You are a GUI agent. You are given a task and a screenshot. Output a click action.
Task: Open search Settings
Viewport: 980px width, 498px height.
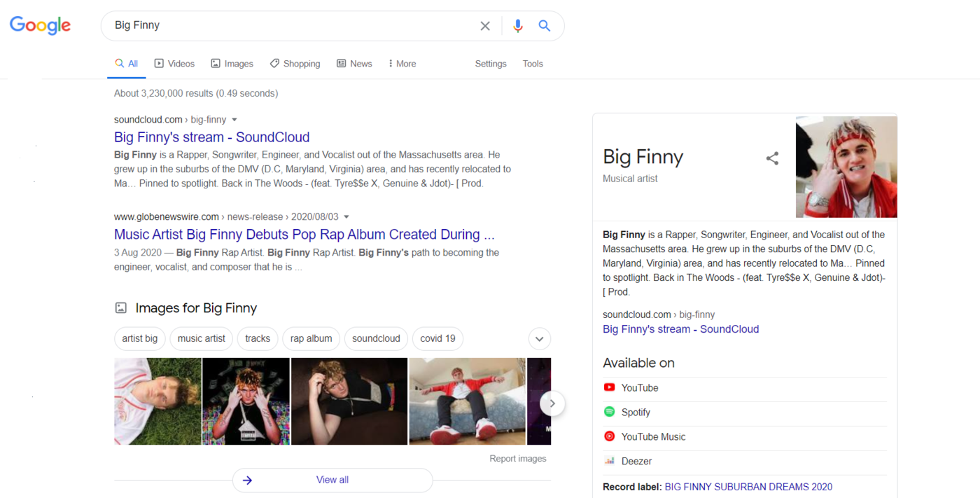pos(491,64)
